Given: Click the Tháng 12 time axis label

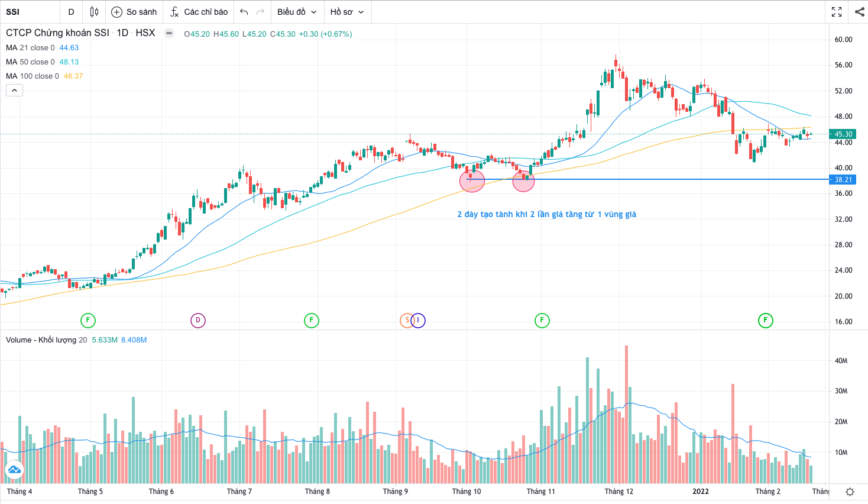Looking at the screenshot, I should point(618,492).
